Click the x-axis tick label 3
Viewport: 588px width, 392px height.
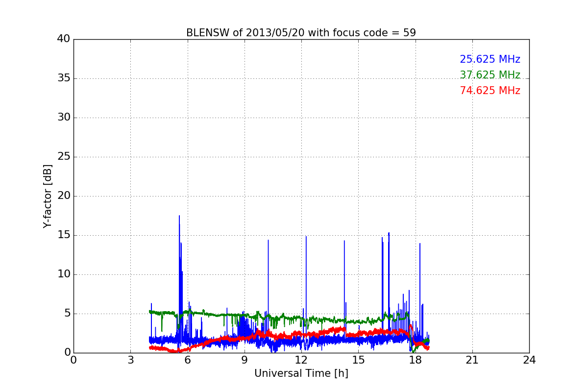[x=130, y=360]
